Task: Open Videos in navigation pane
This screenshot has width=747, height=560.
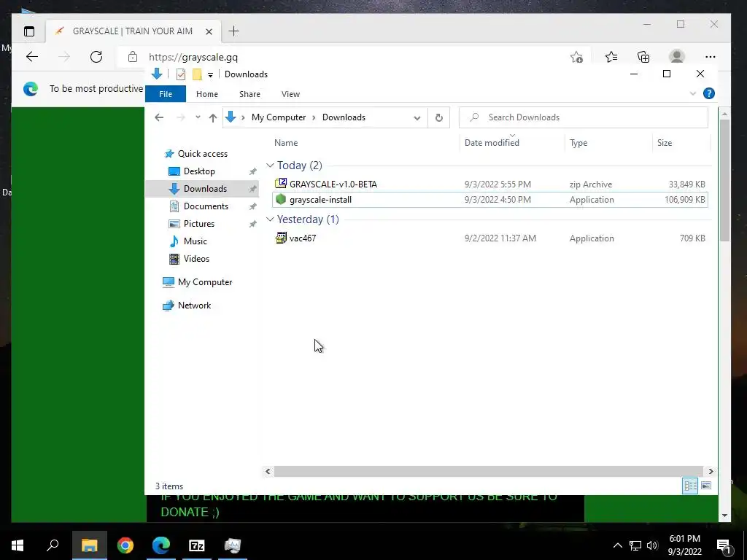Action: coord(196,259)
